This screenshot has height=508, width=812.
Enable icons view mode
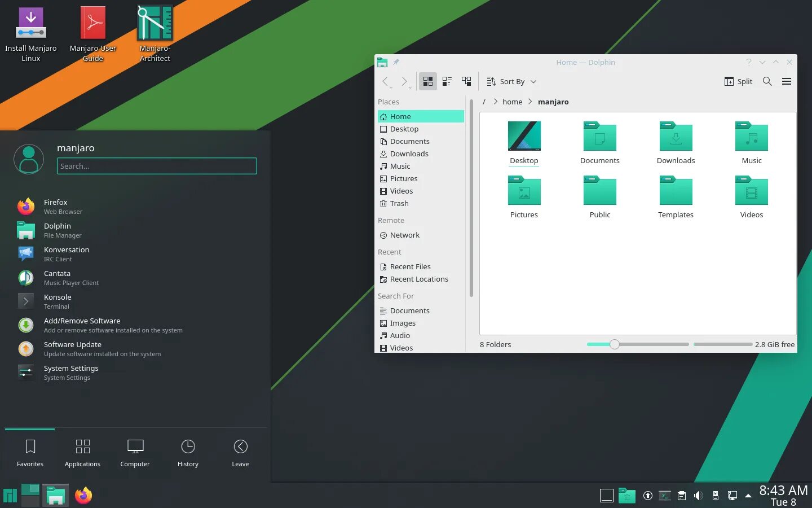coord(427,81)
